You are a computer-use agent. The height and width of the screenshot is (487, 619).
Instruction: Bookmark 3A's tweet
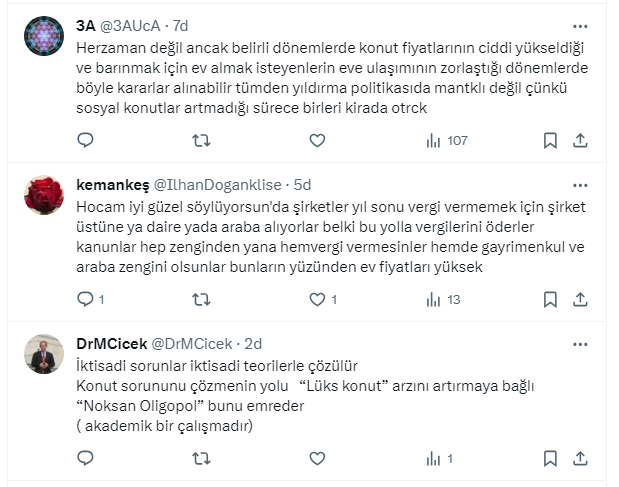[549, 141]
